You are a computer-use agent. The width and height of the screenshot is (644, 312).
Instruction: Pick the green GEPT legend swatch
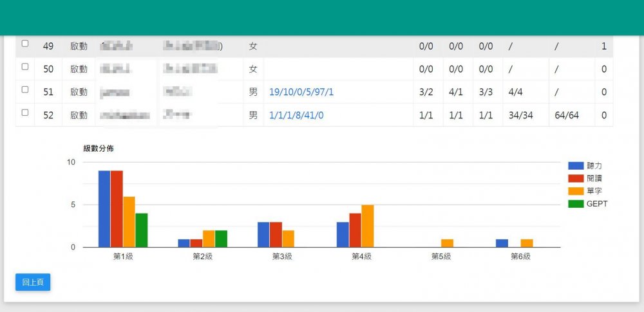576,204
